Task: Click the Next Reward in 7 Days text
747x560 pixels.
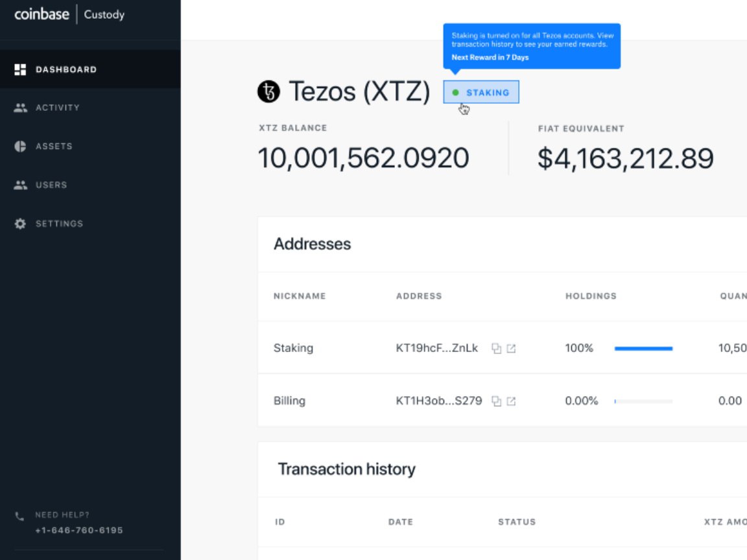Action: coord(490,57)
